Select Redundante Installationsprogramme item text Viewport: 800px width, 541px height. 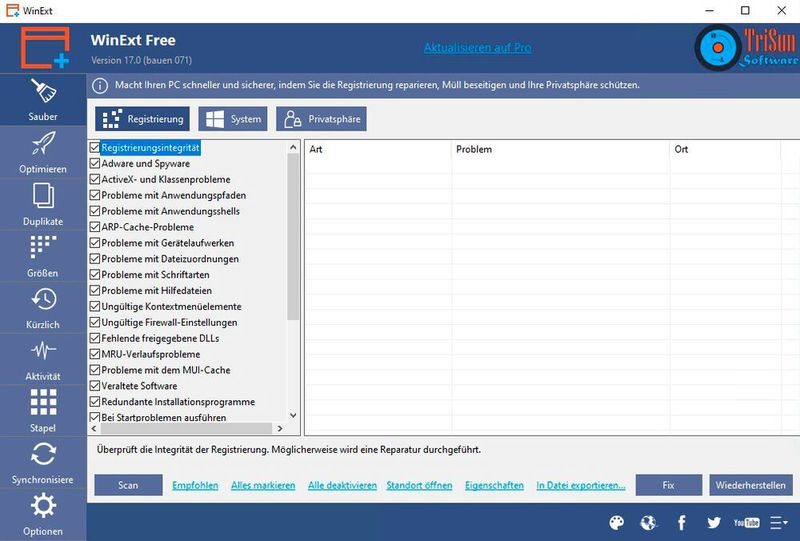tap(178, 402)
